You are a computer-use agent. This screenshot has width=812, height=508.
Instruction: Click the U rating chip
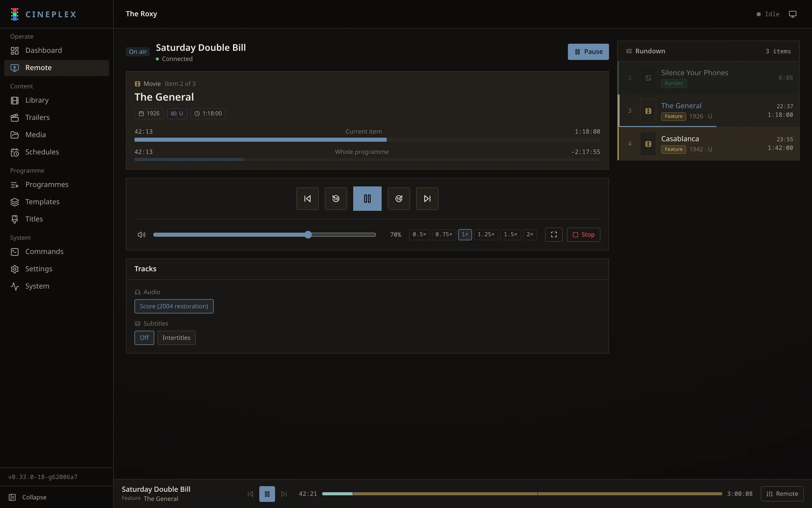coord(177,114)
